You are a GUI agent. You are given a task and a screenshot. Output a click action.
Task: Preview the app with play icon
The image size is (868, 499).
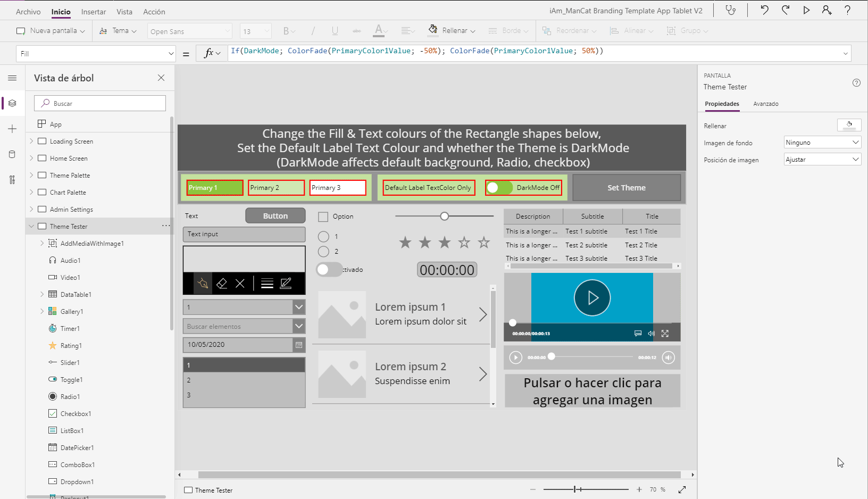click(x=806, y=10)
